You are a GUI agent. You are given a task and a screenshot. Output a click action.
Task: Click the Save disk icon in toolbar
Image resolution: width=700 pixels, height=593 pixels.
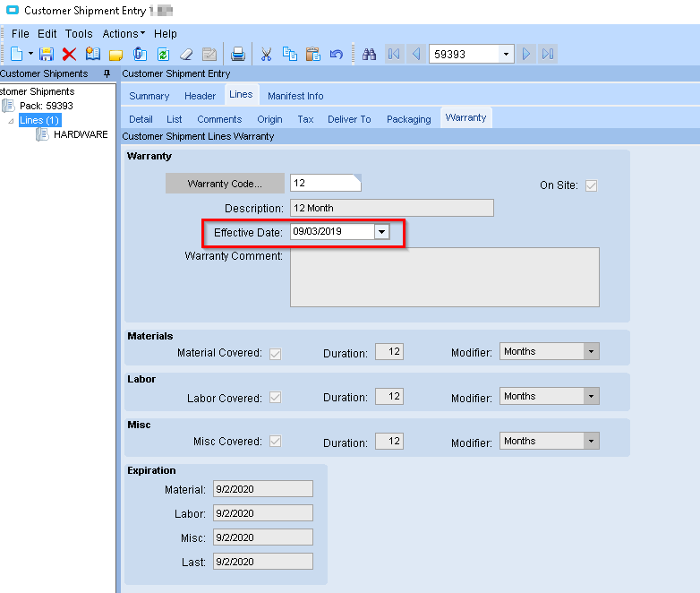click(47, 54)
